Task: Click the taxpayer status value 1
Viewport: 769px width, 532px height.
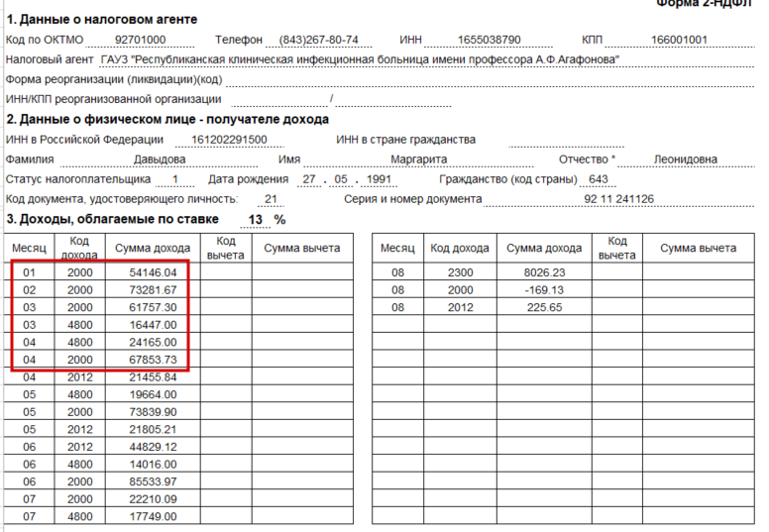Action: click(x=175, y=179)
